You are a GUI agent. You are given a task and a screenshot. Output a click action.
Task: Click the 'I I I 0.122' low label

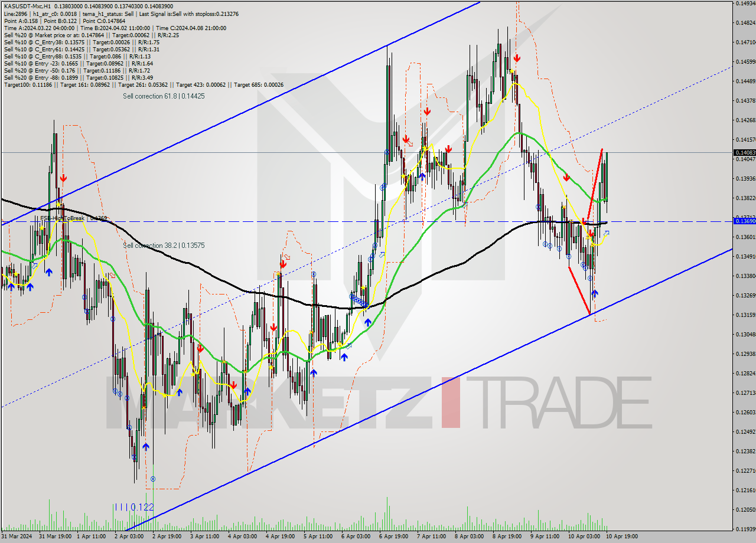pos(133,507)
